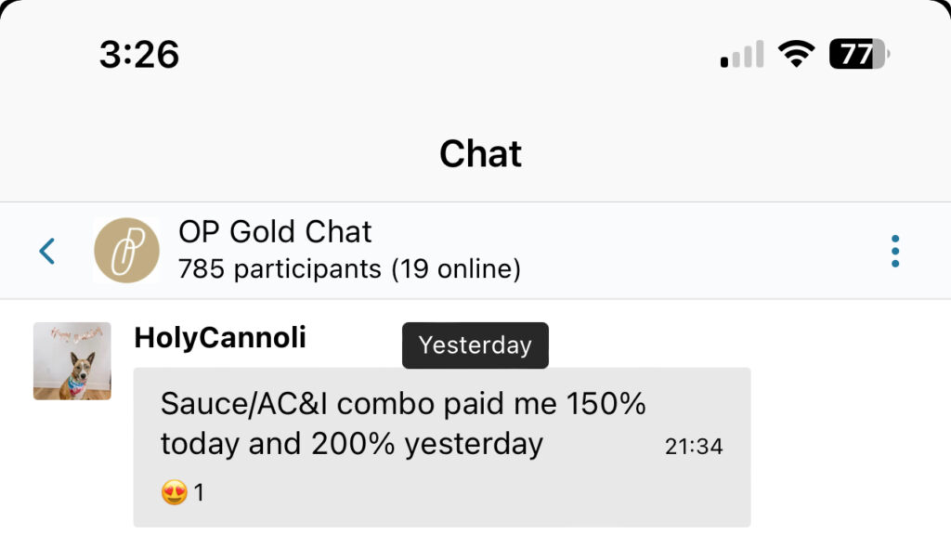The height and width of the screenshot is (560, 951).
Task: Tap the heart-eyes emoji reaction
Action: click(174, 492)
